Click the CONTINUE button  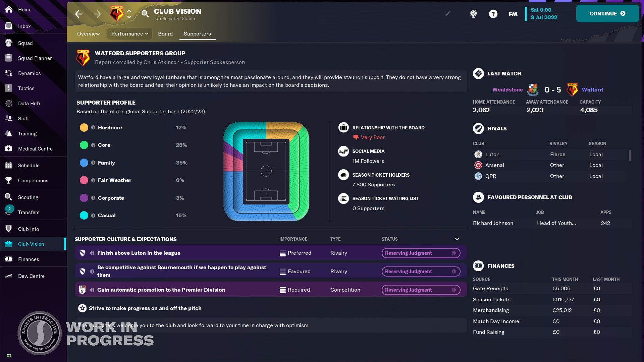point(607,13)
